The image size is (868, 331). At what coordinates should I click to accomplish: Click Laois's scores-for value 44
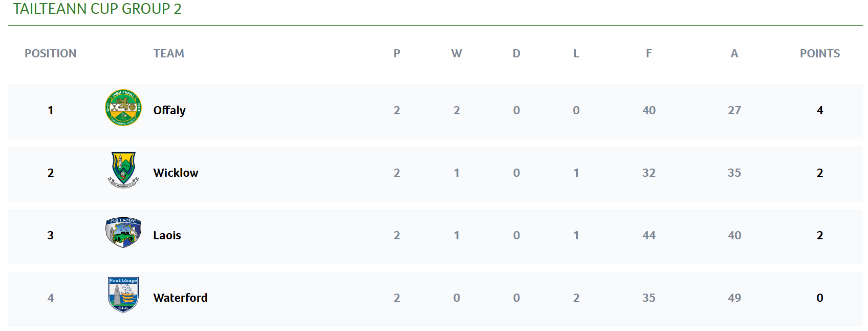[x=648, y=235]
